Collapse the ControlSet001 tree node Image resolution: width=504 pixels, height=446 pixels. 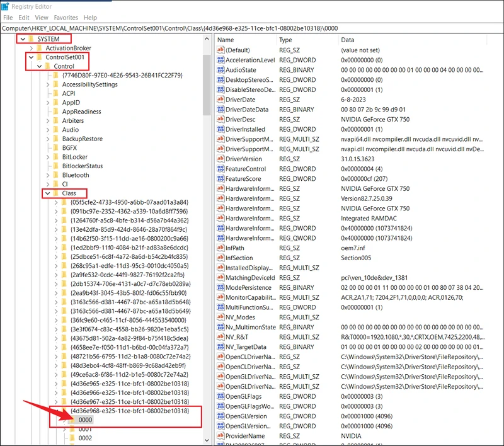pos(31,57)
